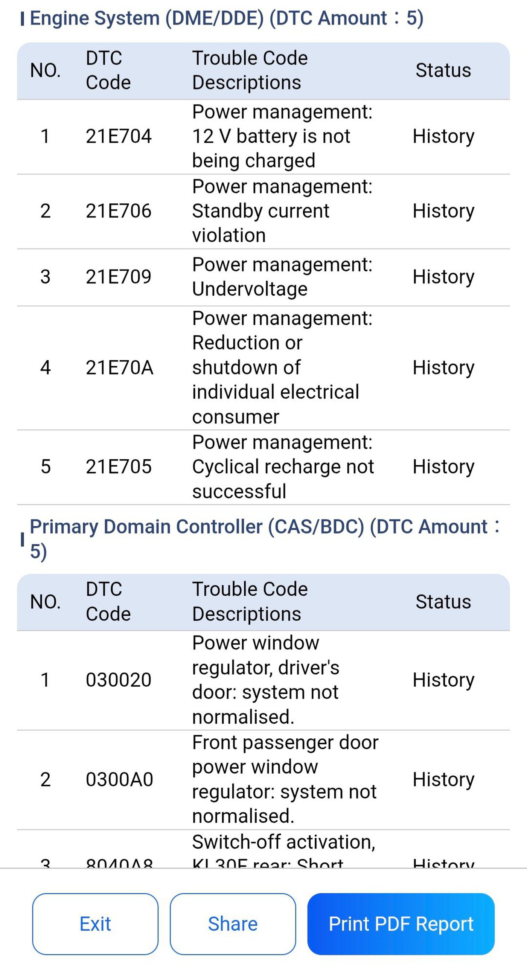
Task: Open the '12 V battery is not being charged' description
Action: [x=282, y=136]
